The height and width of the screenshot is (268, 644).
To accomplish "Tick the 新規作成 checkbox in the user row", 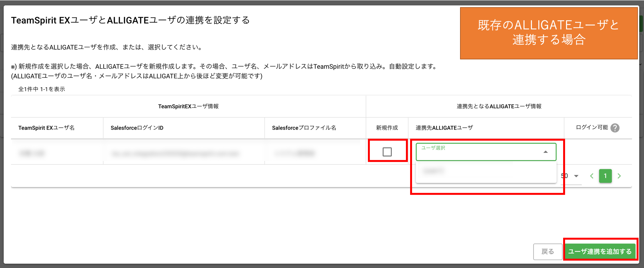I will [x=387, y=152].
